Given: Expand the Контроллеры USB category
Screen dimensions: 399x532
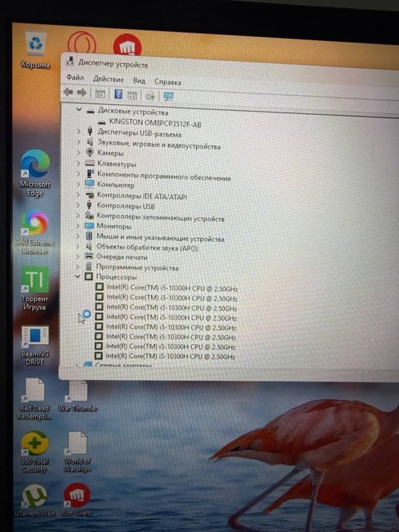Looking at the screenshot, I should pyautogui.click(x=78, y=205).
